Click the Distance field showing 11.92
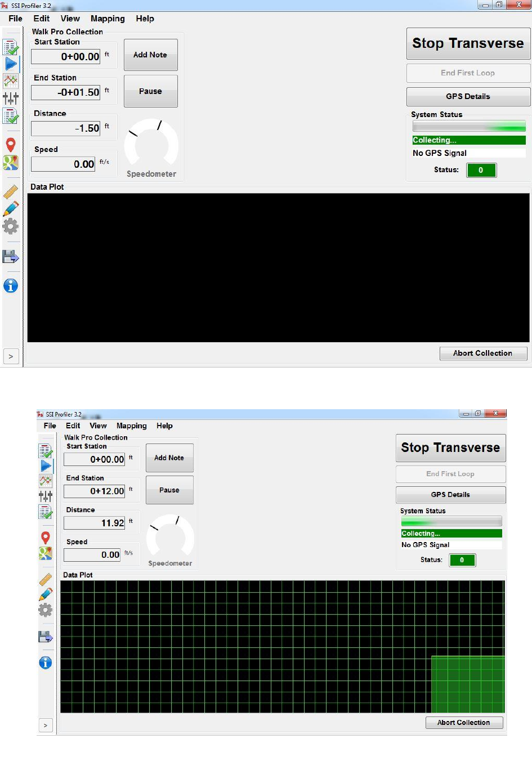 coord(94,523)
